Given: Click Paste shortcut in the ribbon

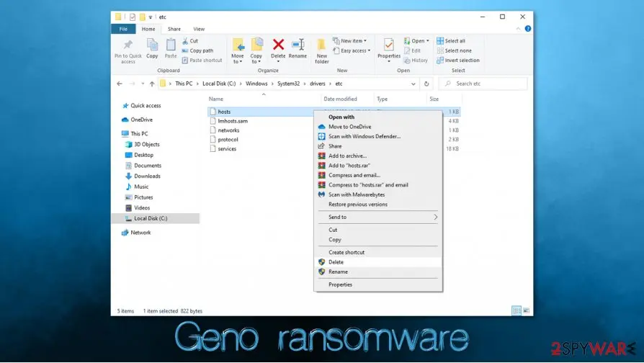Looking at the screenshot, I should (202, 60).
